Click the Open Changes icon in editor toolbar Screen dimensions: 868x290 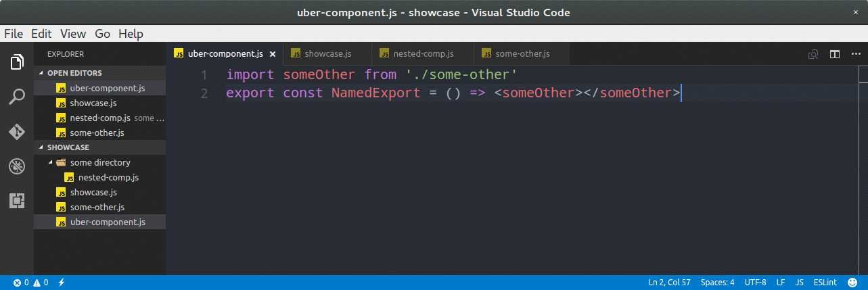[814, 54]
